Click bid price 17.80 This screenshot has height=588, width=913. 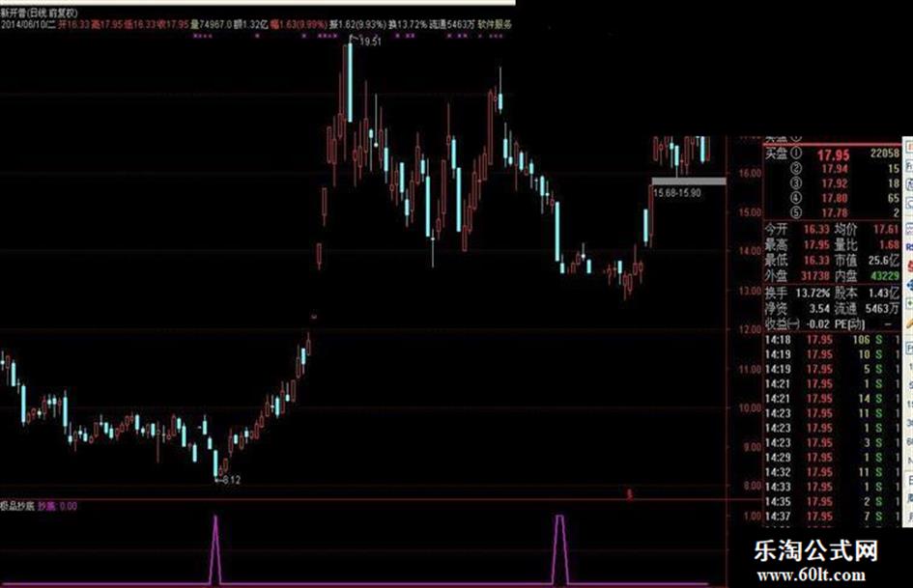[x=835, y=198]
